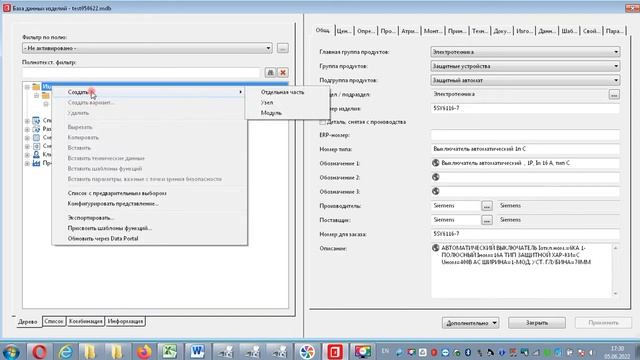640x360 pixels.
Task: Clear the full-text filter with red X
Action: click(x=282, y=73)
